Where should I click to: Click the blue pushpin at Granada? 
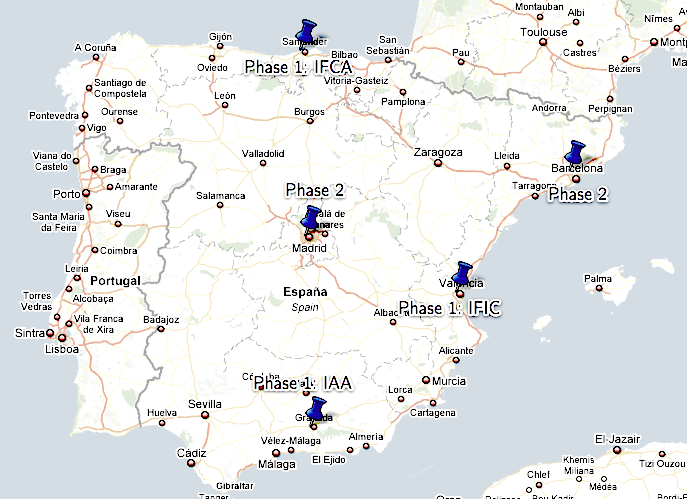(x=316, y=410)
